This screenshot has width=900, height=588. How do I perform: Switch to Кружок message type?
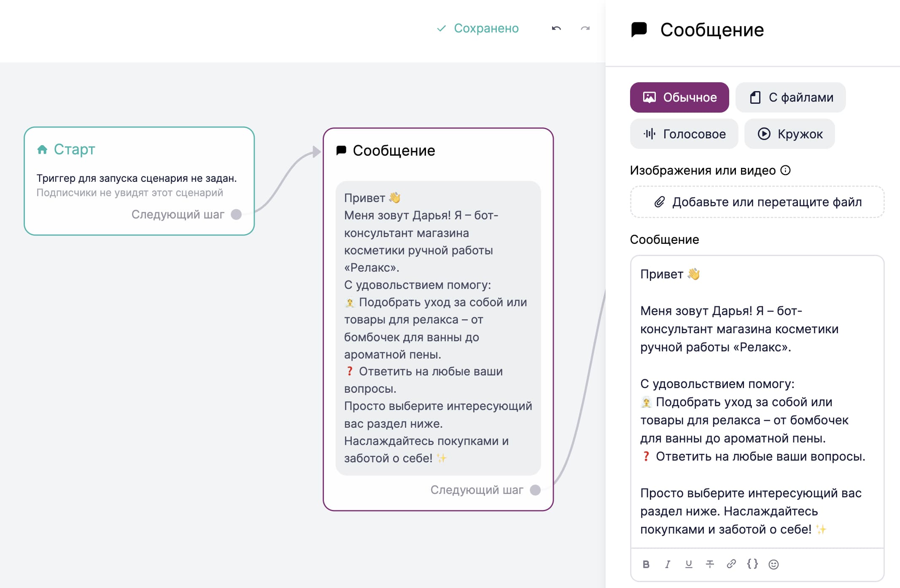(x=788, y=134)
